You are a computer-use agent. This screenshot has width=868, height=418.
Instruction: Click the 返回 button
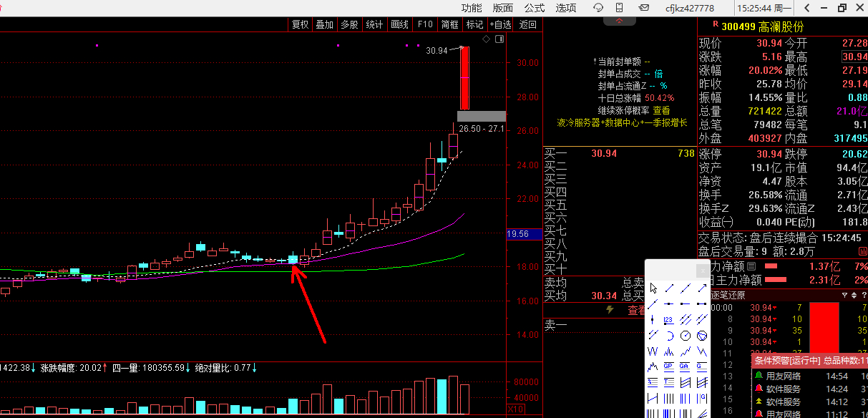point(527,24)
